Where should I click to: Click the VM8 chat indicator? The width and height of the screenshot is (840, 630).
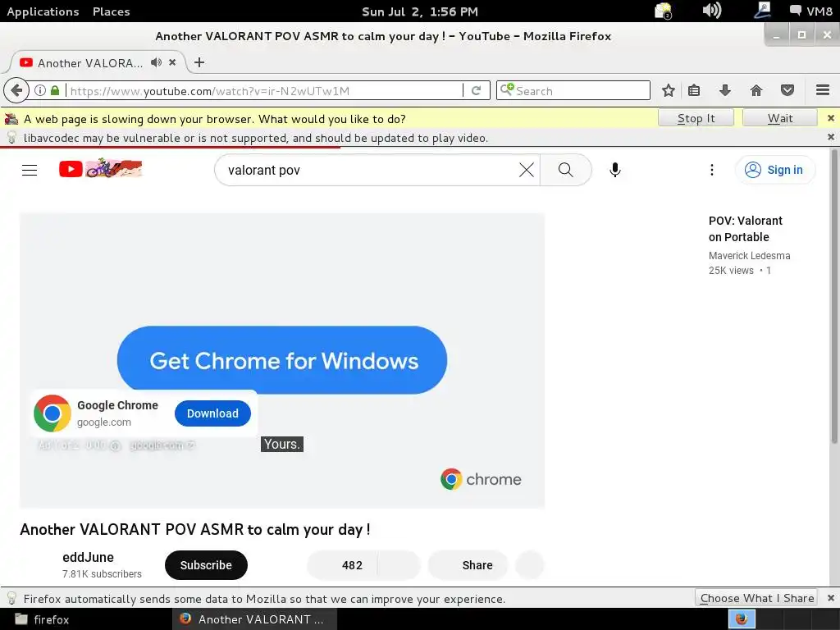[810, 11]
